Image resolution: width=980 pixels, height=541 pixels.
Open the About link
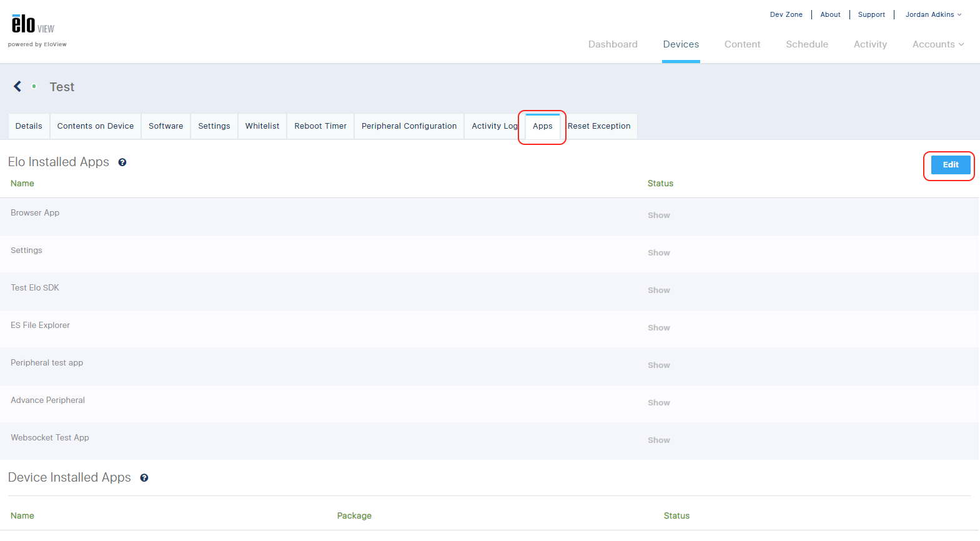click(830, 14)
